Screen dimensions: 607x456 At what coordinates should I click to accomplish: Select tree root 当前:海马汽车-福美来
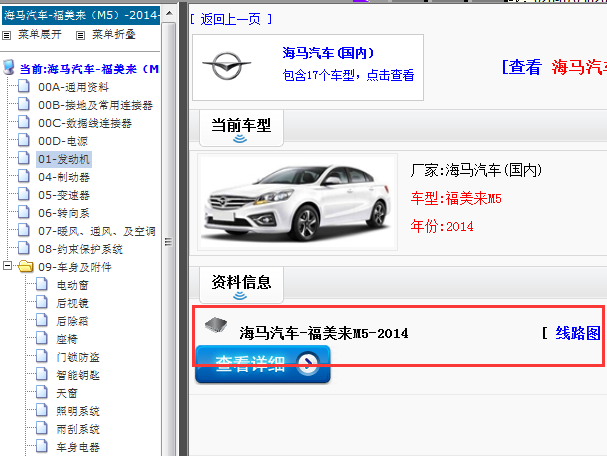[89, 69]
